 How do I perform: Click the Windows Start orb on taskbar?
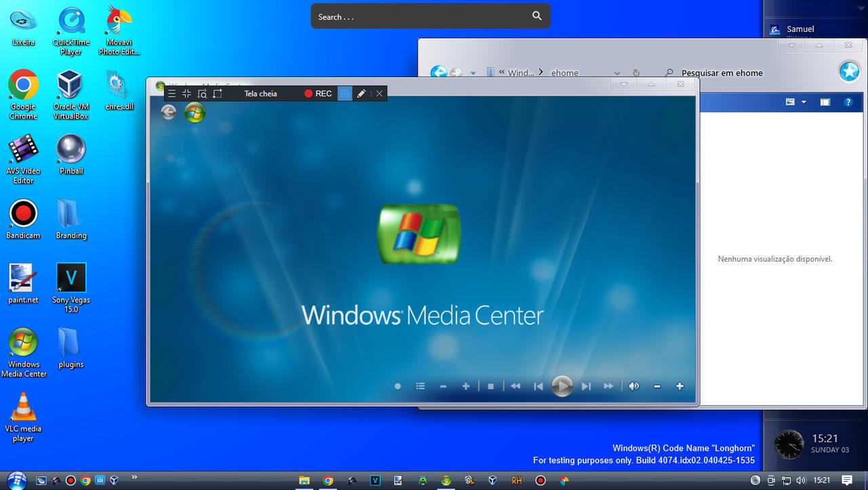pyautogui.click(x=16, y=481)
